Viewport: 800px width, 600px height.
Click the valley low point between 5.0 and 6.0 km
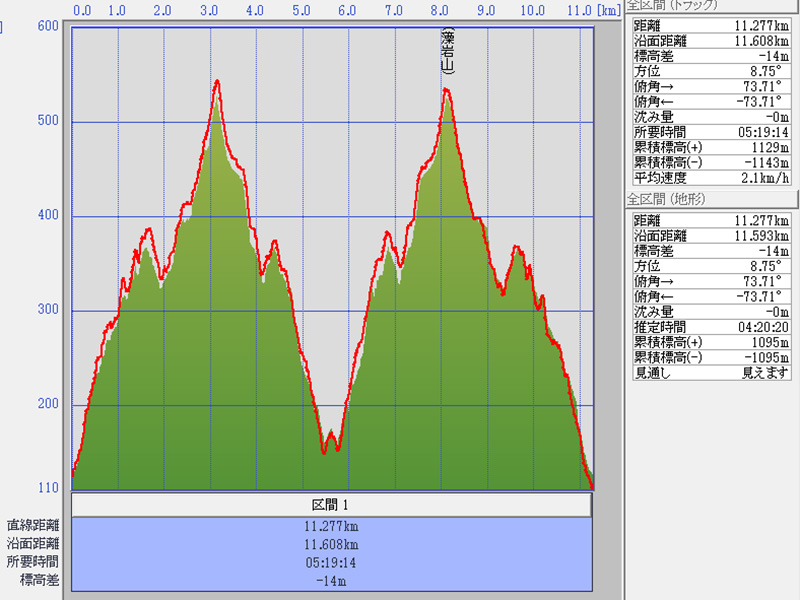324,452
